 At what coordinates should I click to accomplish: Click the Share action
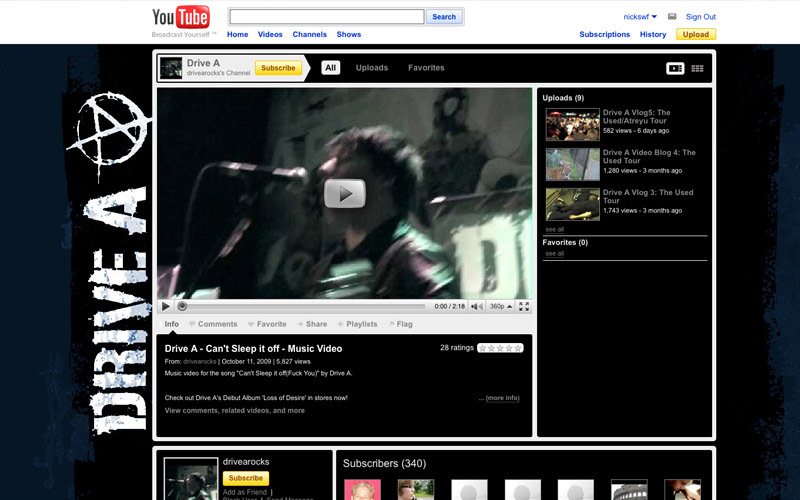pyautogui.click(x=312, y=324)
